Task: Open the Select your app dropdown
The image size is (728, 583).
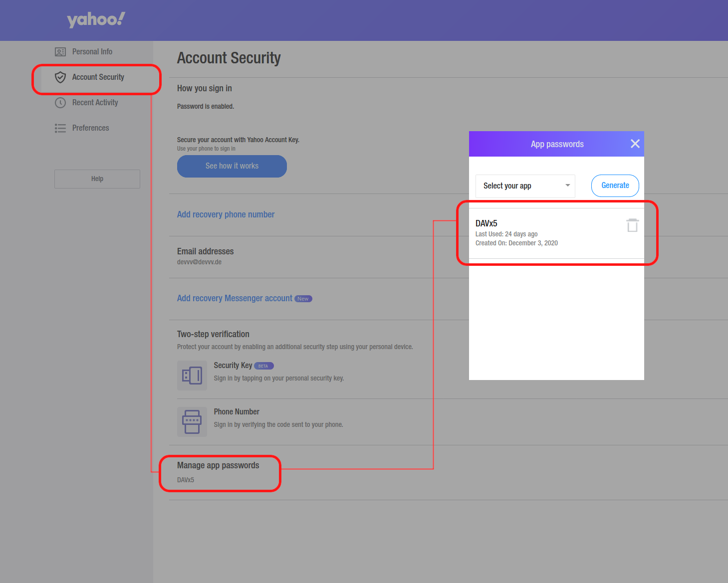Action: point(525,186)
